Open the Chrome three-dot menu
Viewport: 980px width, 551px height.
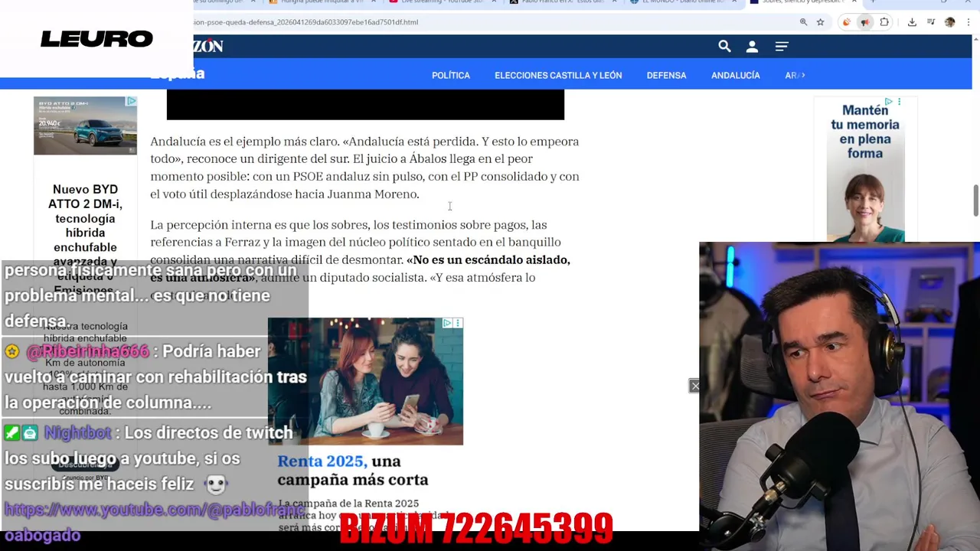pos(969,22)
